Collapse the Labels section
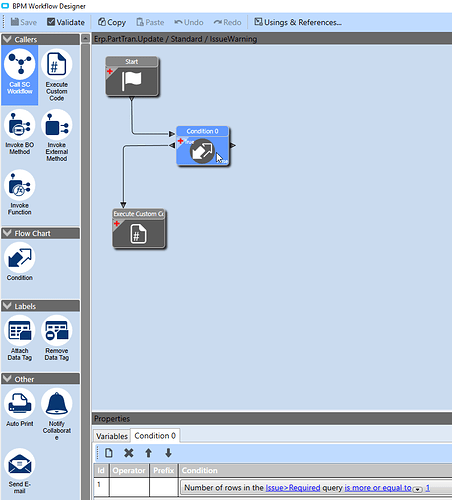452x500 pixels. tap(7, 306)
